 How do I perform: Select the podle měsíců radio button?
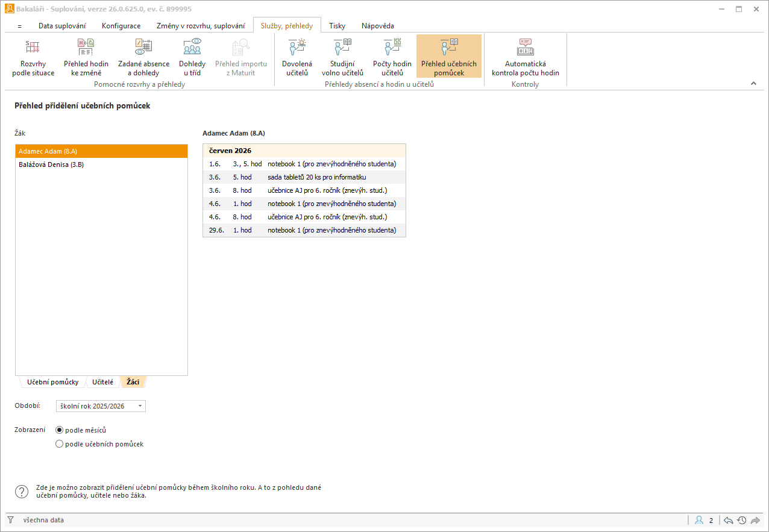(59, 430)
